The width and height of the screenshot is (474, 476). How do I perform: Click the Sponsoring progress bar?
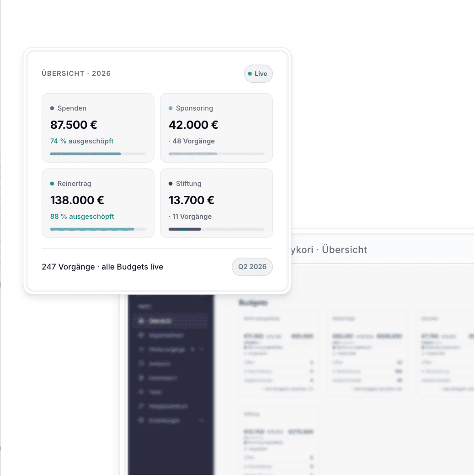point(216,154)
